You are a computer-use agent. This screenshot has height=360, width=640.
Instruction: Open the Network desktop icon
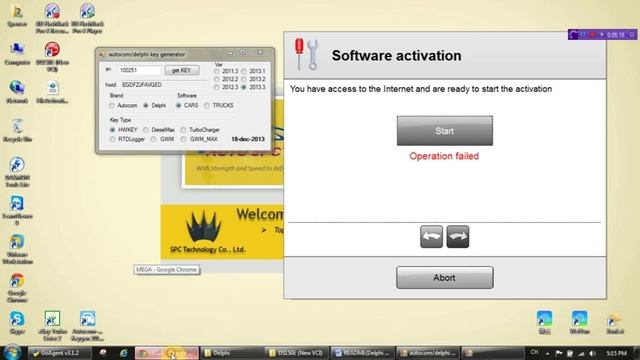[x=17, y=92]
